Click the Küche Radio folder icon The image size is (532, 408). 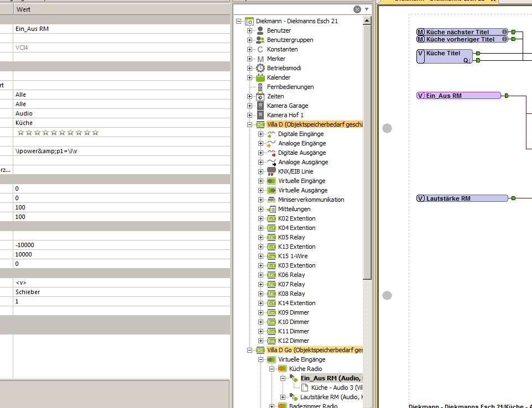pyautogui.click(x=282, y=369)
